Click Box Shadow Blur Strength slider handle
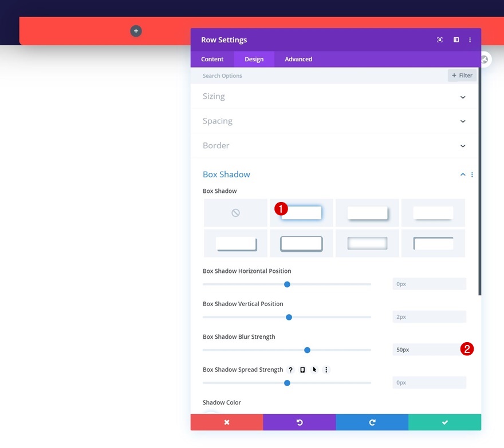The image size is (504, 448). click(308, 350)
